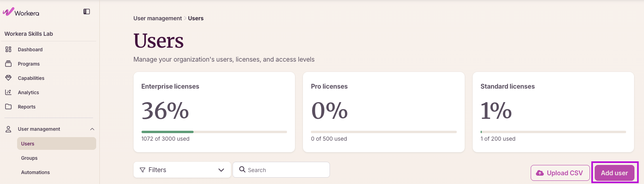Click the cloud upload icon

(x=540, y=173)
